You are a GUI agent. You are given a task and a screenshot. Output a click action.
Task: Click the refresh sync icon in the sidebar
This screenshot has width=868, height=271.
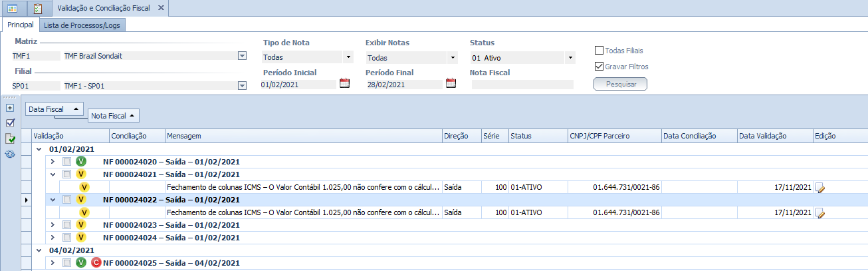click(10, 154)
